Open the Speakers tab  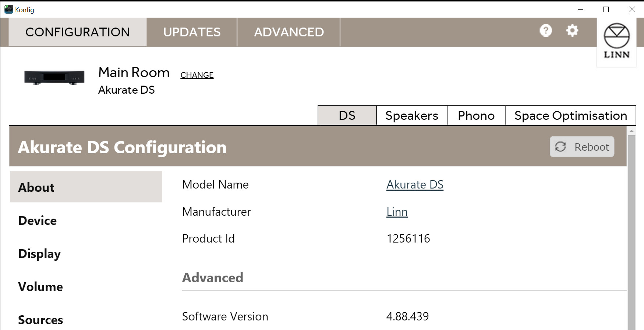coord(412,115)
